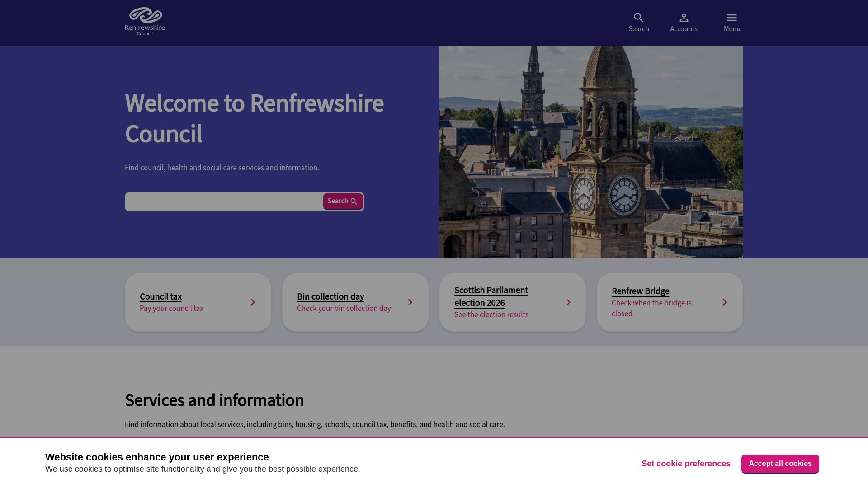Click the Renfrewshire Council logo
The image size is (868, 488).
point(145,22)
